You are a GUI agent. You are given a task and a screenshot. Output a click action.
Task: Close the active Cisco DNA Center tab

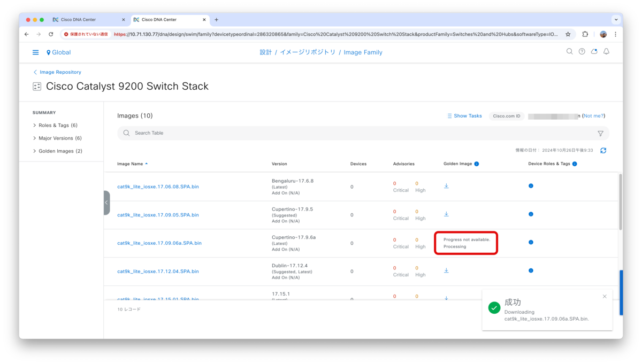tap(204, 20)
